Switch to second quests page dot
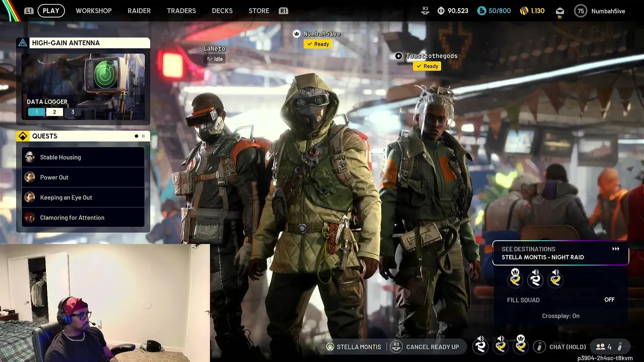This screenshot has width=644, height=362. pyautogui.click(x=143, y=136)
